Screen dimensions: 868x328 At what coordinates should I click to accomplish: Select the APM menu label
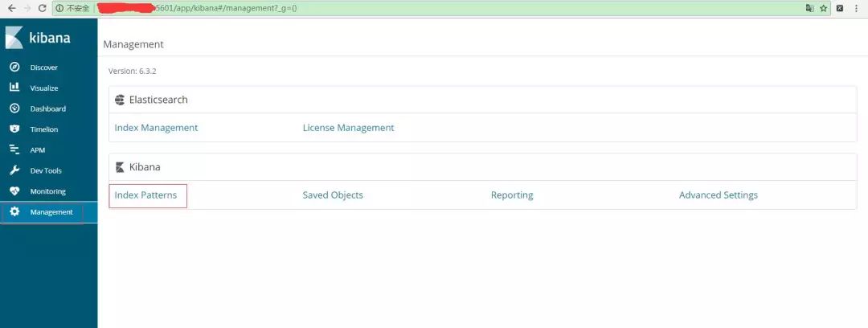(x=38, y=150)
